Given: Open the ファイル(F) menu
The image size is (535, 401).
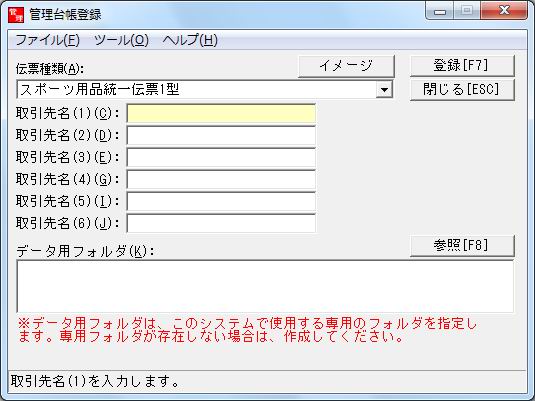Looking at the screenshot, I should pyautogui.click(x=47, y=40).
